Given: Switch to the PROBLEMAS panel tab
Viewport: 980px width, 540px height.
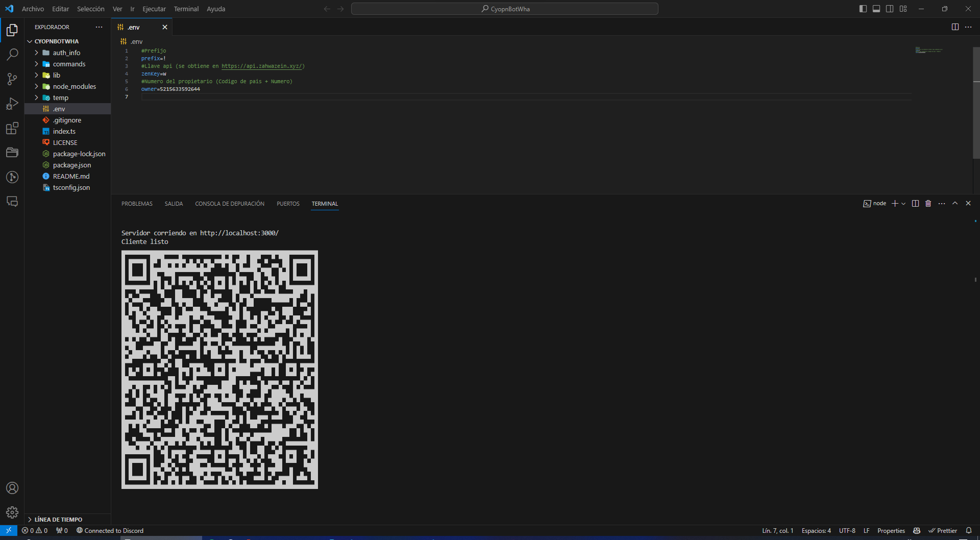Looking at the screenshot, I should pos(137,204).
